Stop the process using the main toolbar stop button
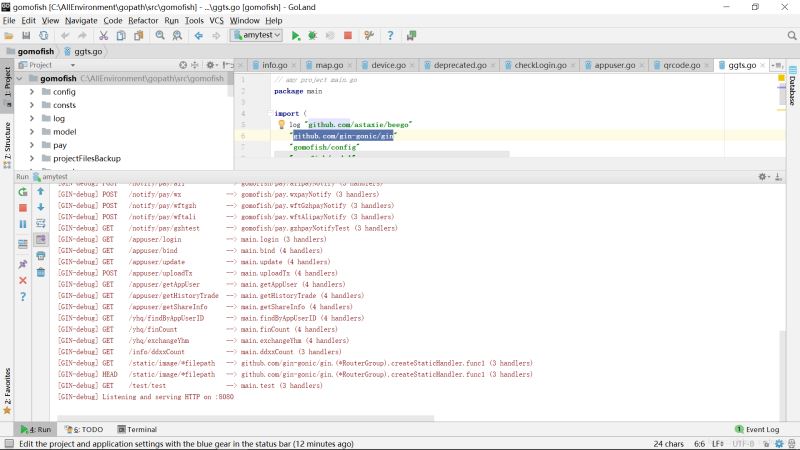The height and width of the screenshot is (450, 800). (x=348, y=36)
